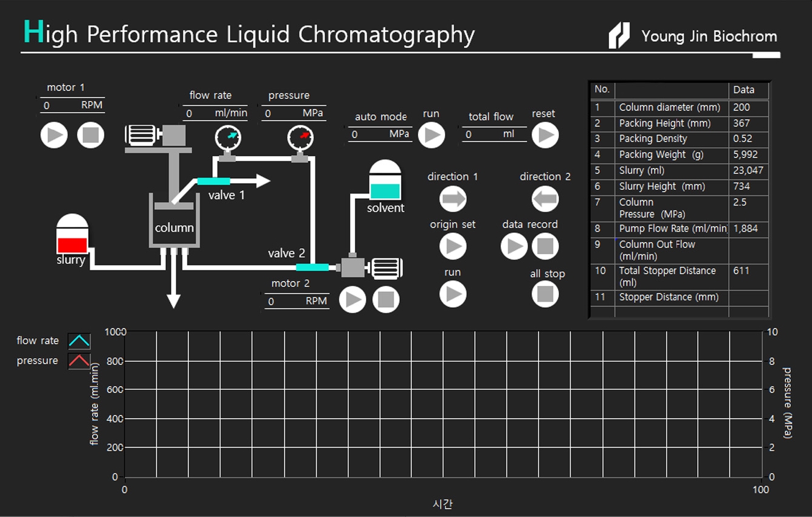Click the run button below origin set
Screen dimensions: 812x517
[x=453, y=294]
